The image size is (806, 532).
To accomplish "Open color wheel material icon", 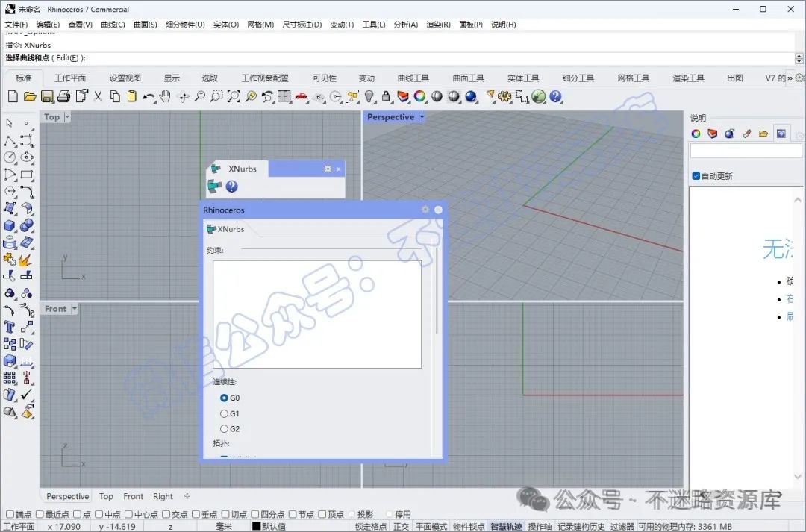I will (x=420, y=96).
